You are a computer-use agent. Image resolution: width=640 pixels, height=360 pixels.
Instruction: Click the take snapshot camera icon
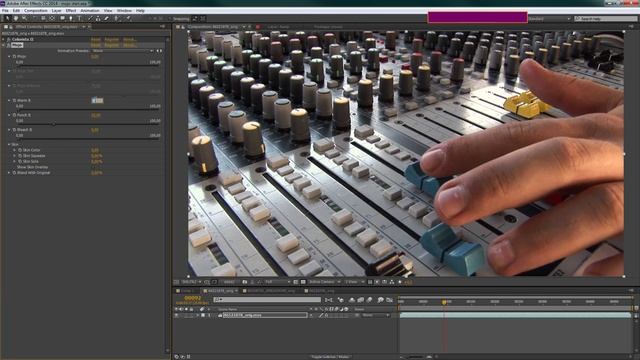coord(245,282)
